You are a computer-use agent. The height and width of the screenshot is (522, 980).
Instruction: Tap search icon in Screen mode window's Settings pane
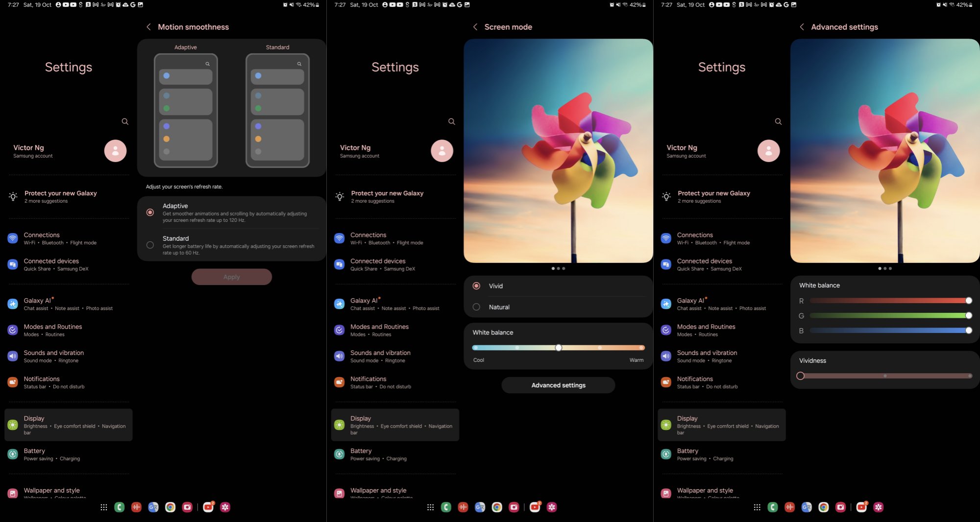[452, 121]
